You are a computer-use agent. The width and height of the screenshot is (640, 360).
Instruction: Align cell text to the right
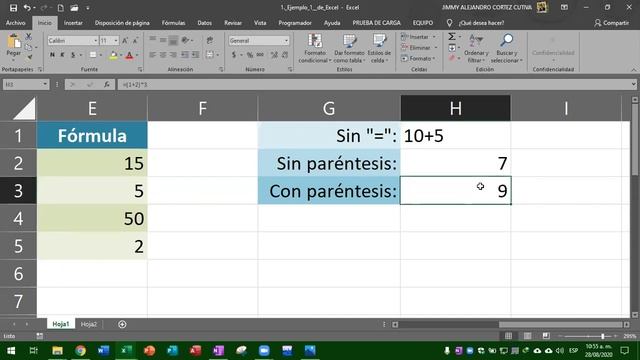tap(173, 55)
